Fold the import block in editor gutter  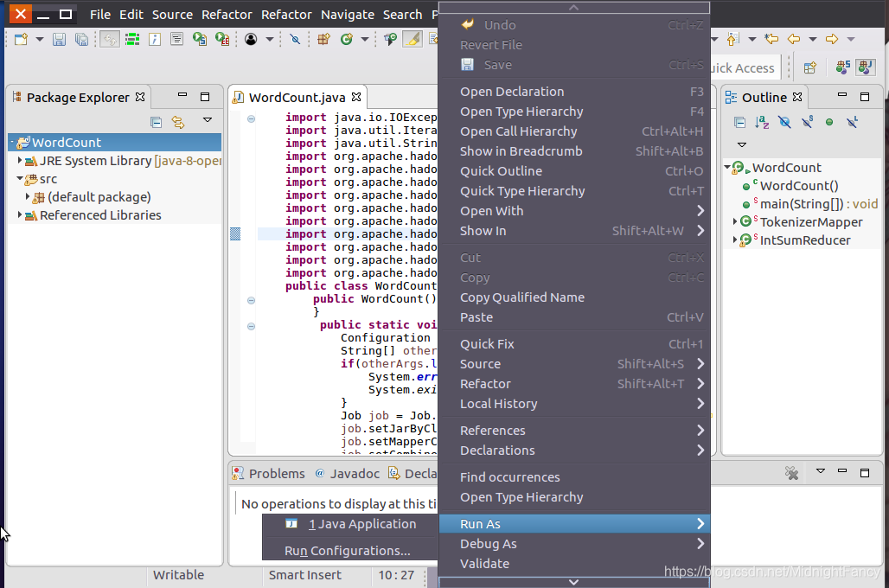click(x=251, y=118)
